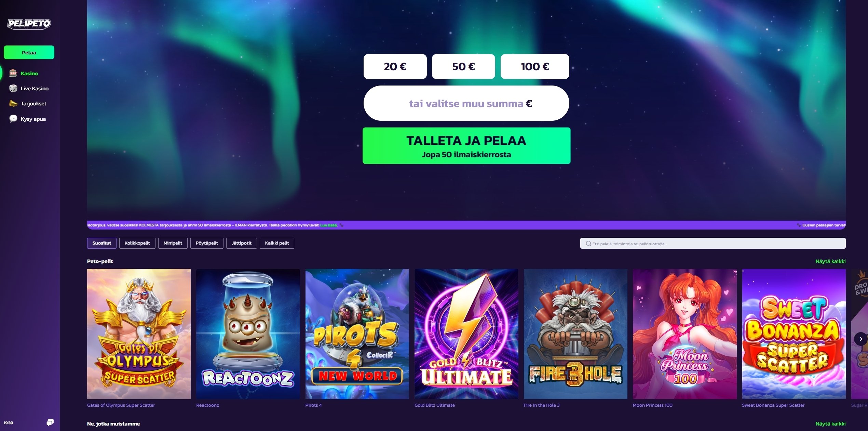Viewport: 868px width, 431px height.
Task: Select the 100 € deposit amount
Action: 535,66
